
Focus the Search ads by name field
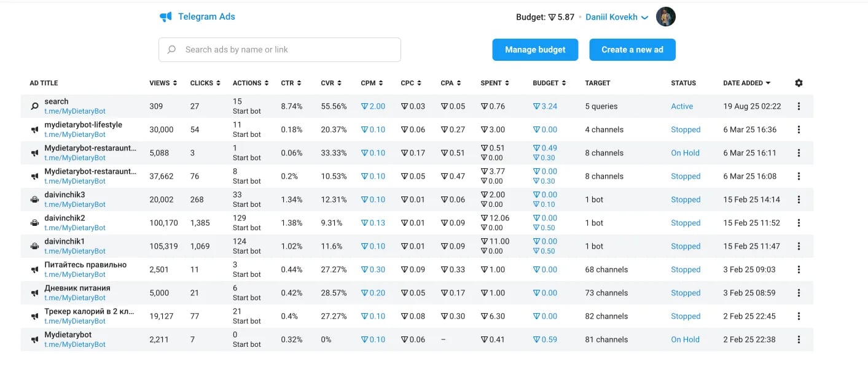pyautogui.click(x=280, y=50)
